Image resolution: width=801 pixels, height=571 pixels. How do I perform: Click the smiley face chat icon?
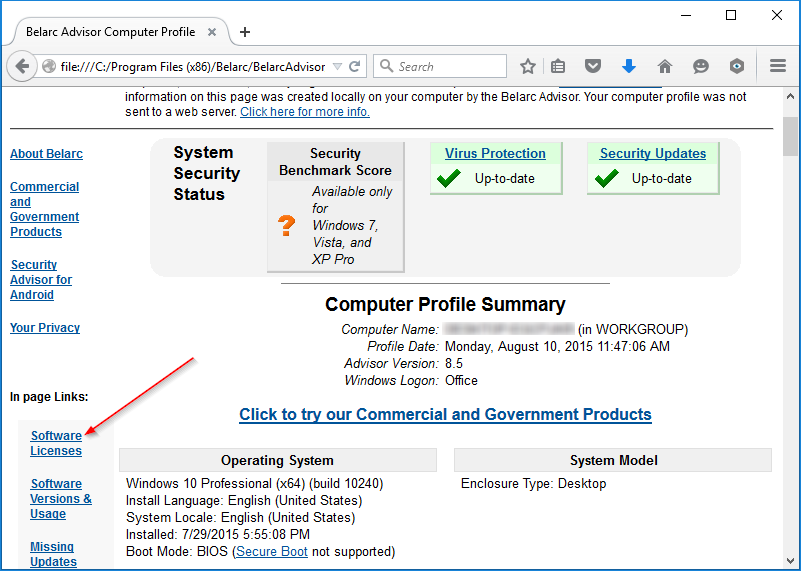coord(701,67)
